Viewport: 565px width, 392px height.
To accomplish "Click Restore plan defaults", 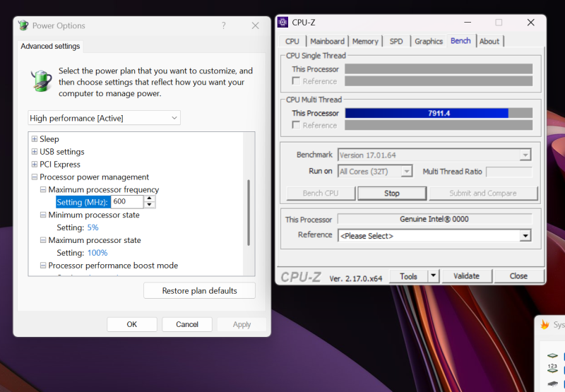I will point(199,291).
